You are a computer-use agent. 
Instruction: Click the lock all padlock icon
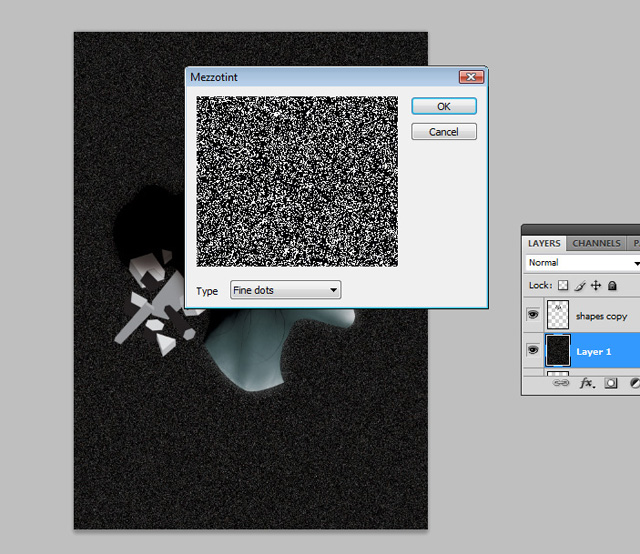click(612, 286)
